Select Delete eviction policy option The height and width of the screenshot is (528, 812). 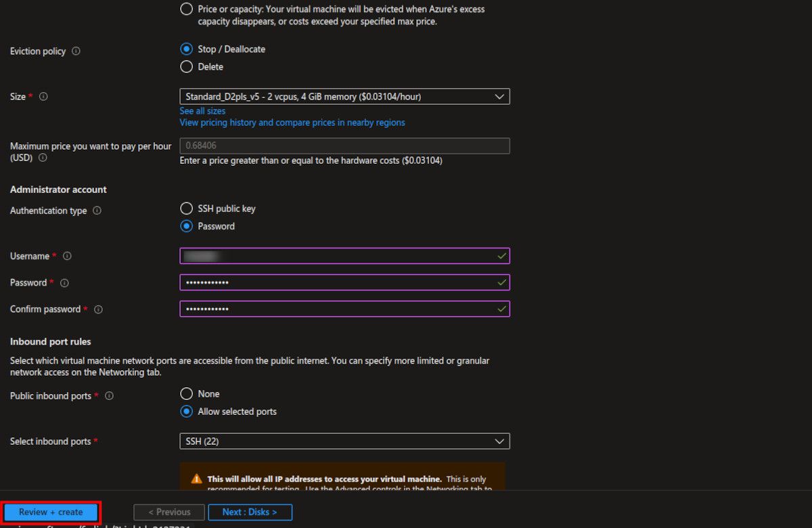tap(186, 67)
